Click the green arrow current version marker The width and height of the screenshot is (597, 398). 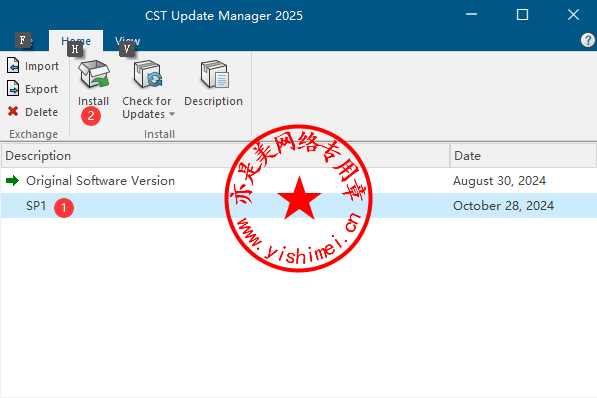tap(13, 181)
